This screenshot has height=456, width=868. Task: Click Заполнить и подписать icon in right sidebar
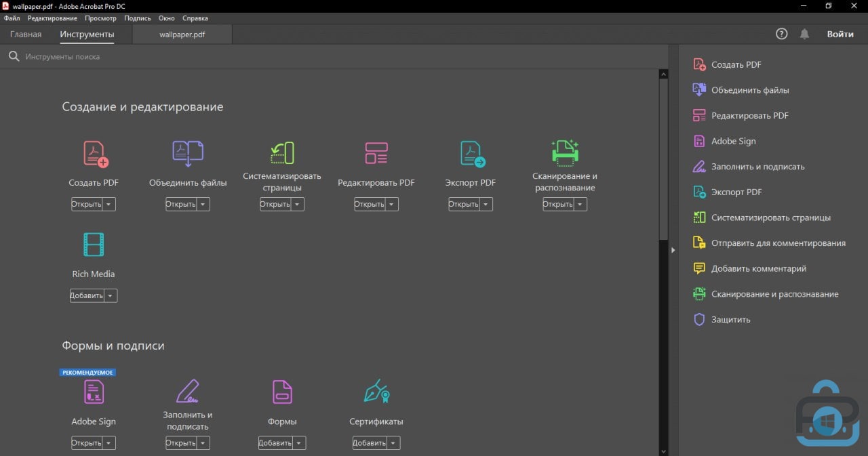tap(699, 166)
